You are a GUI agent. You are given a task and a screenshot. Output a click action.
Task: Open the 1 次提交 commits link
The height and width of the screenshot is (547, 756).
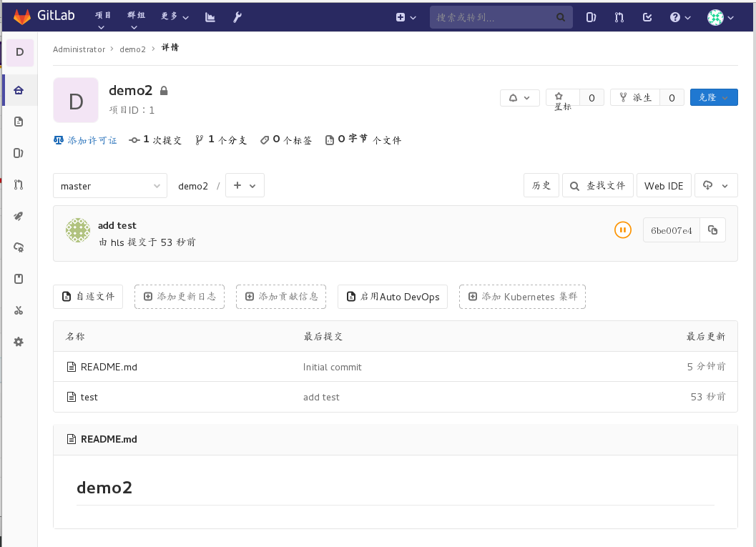[155, 139]
